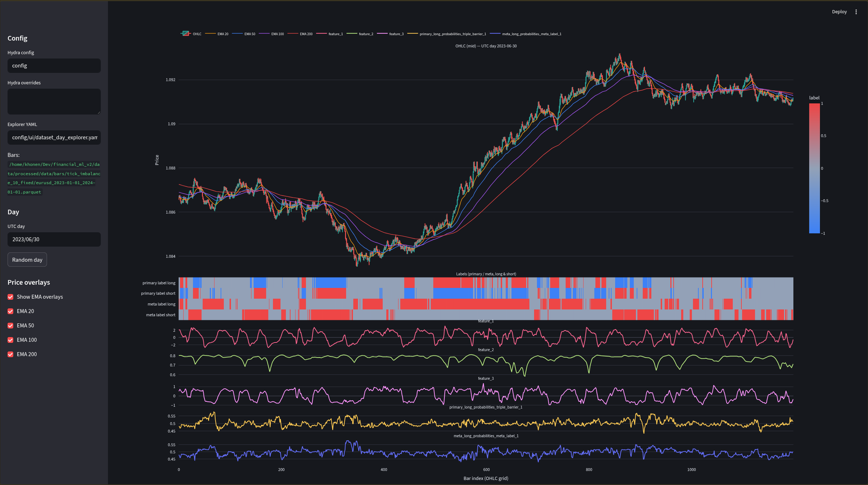Uncheck the EMA 100 overlay

(10, 340)
